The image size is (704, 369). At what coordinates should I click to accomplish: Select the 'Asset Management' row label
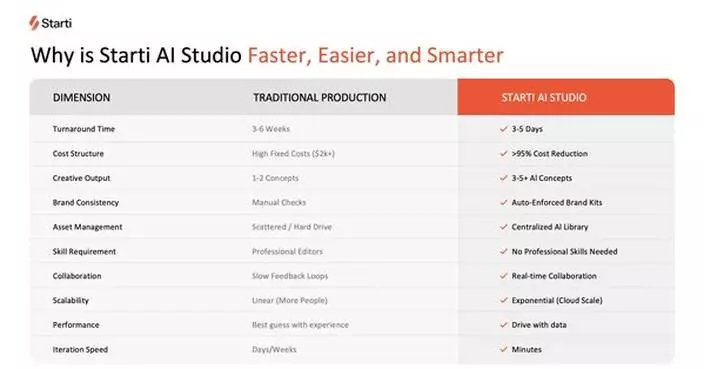(87, 227)
